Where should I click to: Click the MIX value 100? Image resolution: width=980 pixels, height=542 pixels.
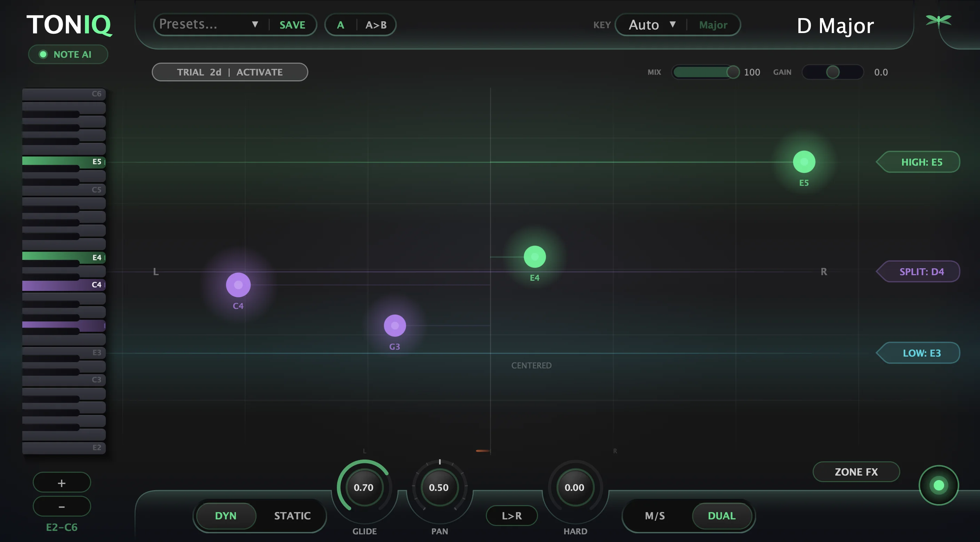(752, 72)
